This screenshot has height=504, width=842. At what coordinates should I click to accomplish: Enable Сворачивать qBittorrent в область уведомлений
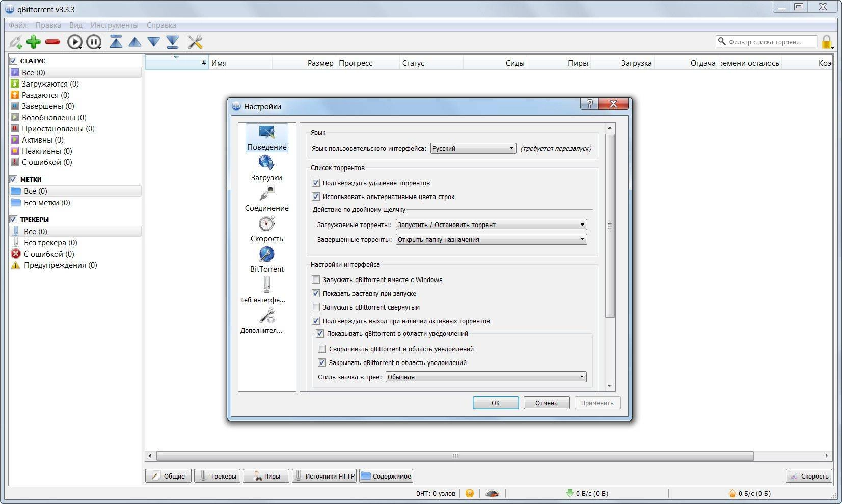(322, 349)
